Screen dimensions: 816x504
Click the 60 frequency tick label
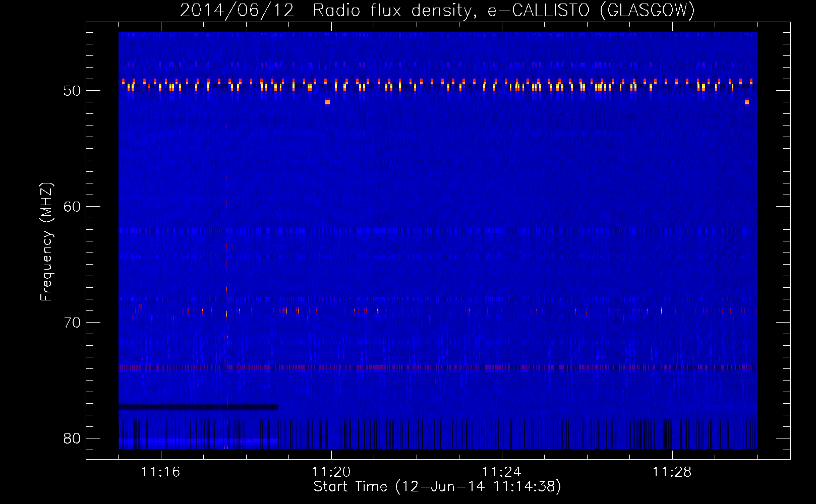tap(72, 207)
